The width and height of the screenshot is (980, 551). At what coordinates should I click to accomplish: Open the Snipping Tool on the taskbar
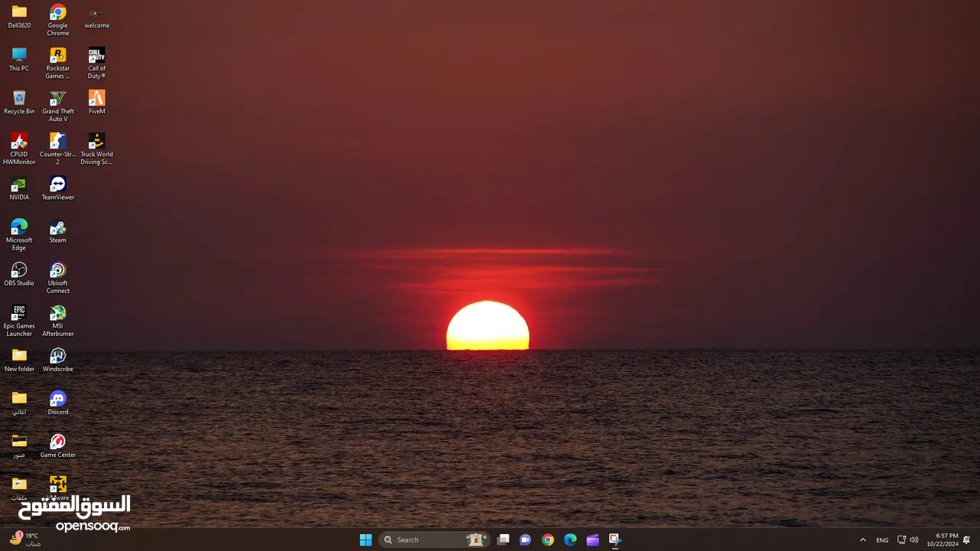(615, 540)
